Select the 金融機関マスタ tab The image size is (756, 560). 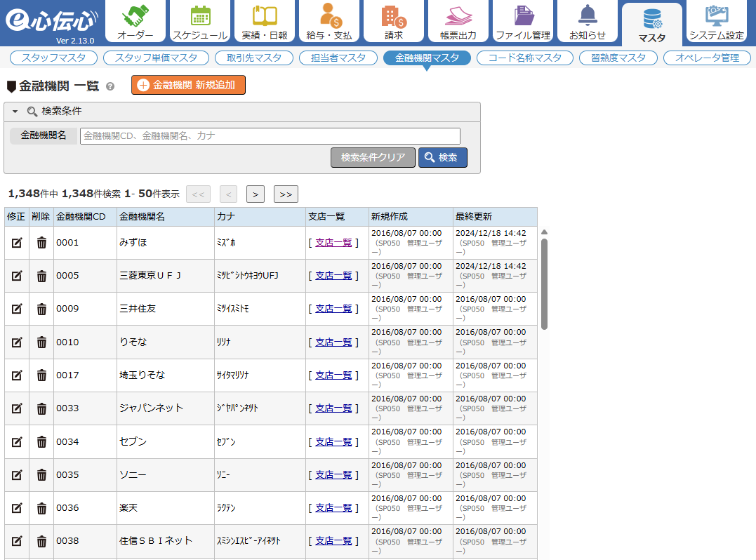(427, 58)
